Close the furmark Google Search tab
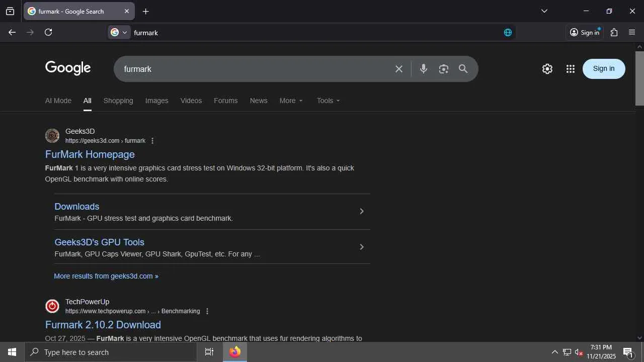The height and width of the screenshot is (362, 644). coord(127,11)
